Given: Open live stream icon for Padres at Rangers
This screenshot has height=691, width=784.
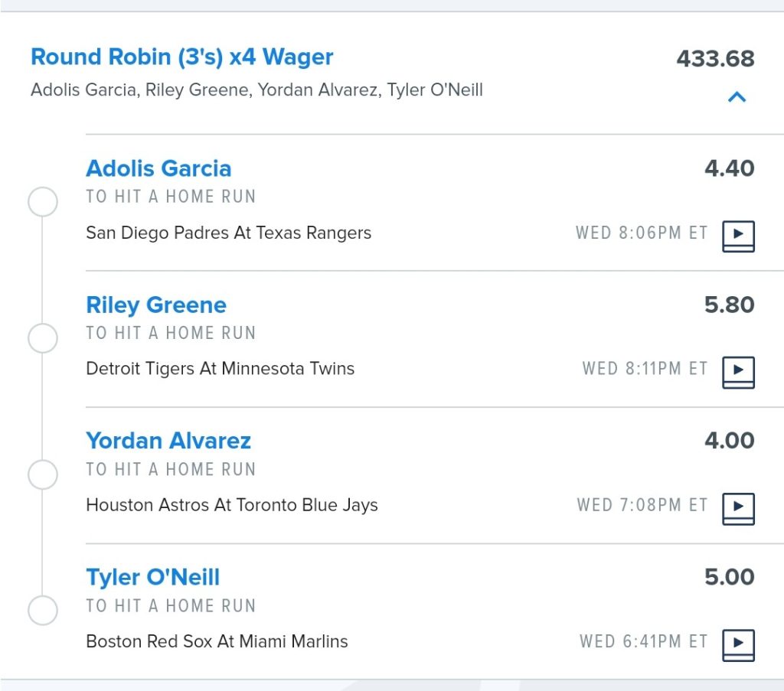Looking at the screenshot, I should pyautogui.click(x=738, y=236).
